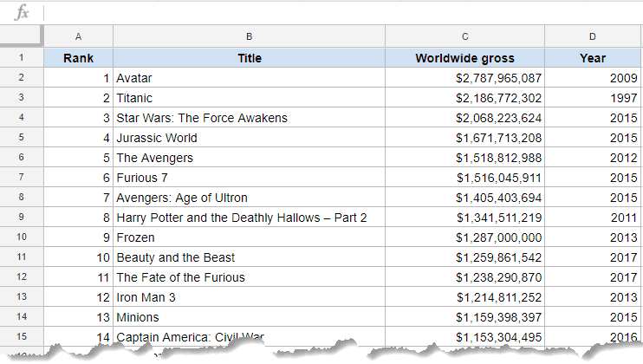The image size is (643, 364).
Task: Click the formula bar input field
Action: [338, 12]
